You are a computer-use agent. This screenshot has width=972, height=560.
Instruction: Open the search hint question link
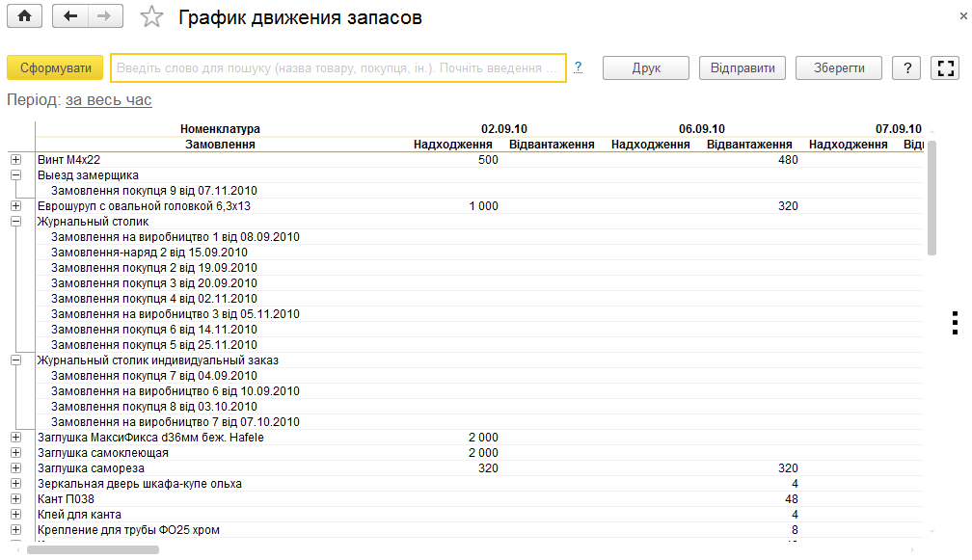click(578, 67)
